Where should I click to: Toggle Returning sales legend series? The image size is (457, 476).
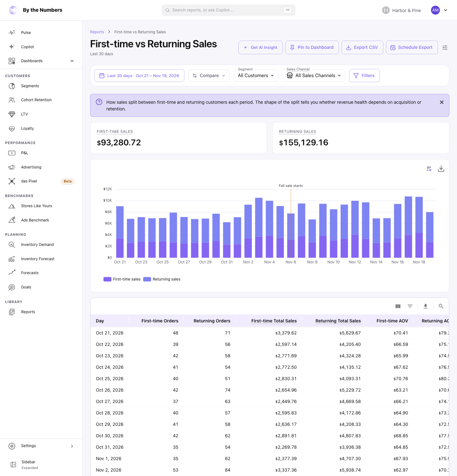point(162,279)
